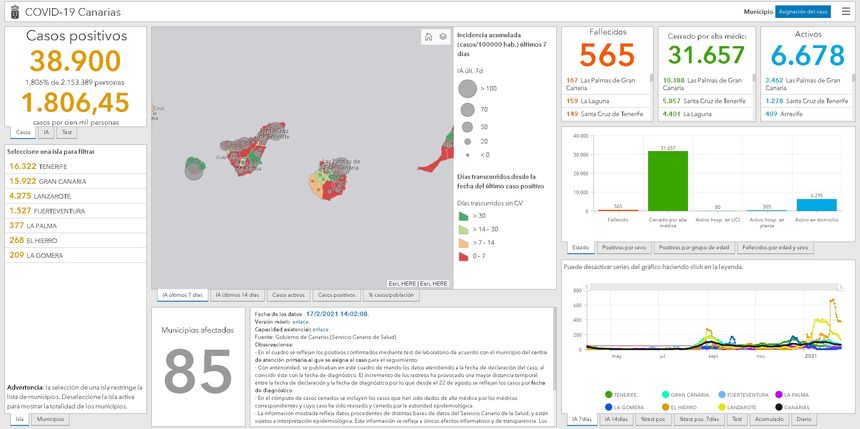This screenshot has width=860, height=429.
Task: Switch to the IA últimos 14 días tab
Action: tap(237, 296)
